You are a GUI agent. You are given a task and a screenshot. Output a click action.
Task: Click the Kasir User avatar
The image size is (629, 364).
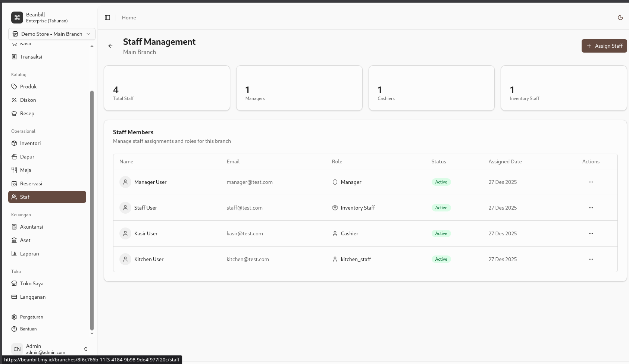[x=125, y=233]
